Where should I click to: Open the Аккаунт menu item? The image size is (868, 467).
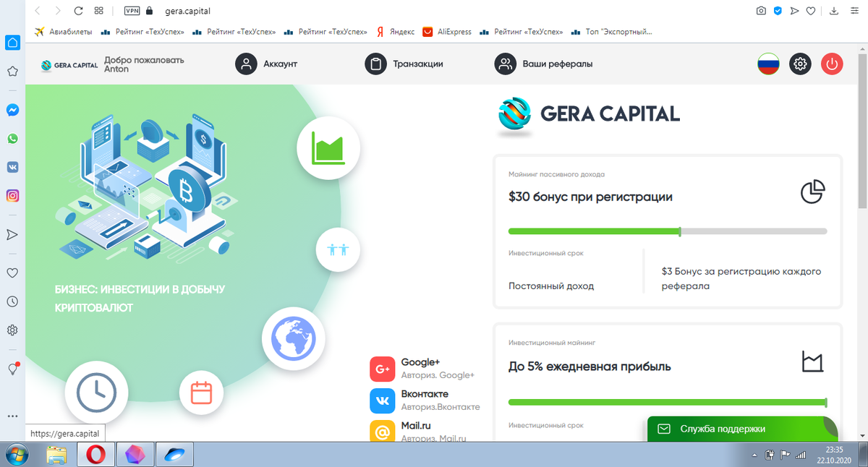pyautogui.click(x=281, y=64)
